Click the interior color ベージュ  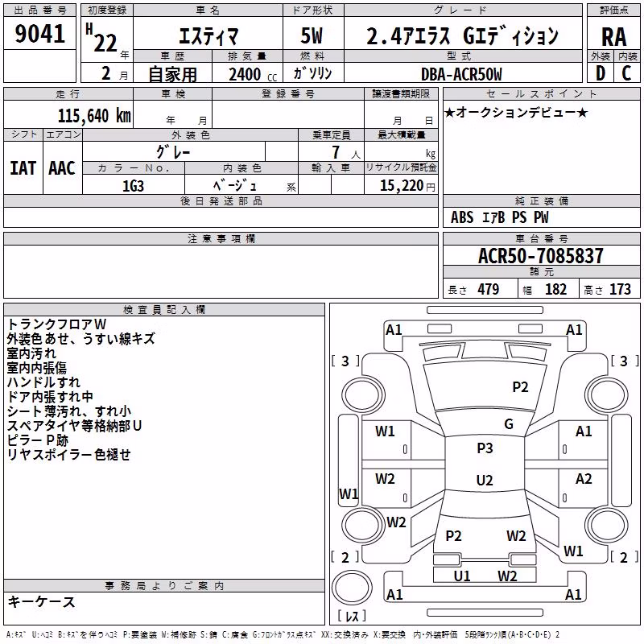234,186
